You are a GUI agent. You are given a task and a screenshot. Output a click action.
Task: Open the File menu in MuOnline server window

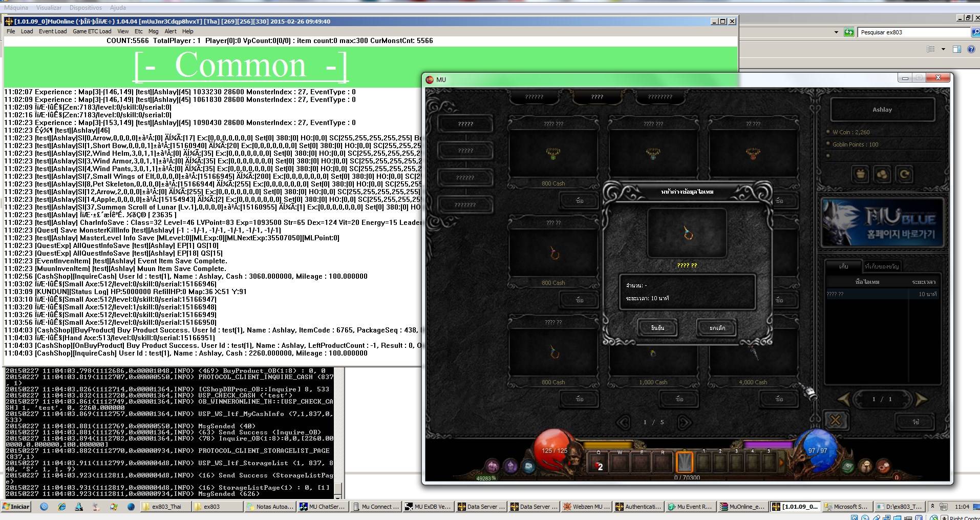11,31
